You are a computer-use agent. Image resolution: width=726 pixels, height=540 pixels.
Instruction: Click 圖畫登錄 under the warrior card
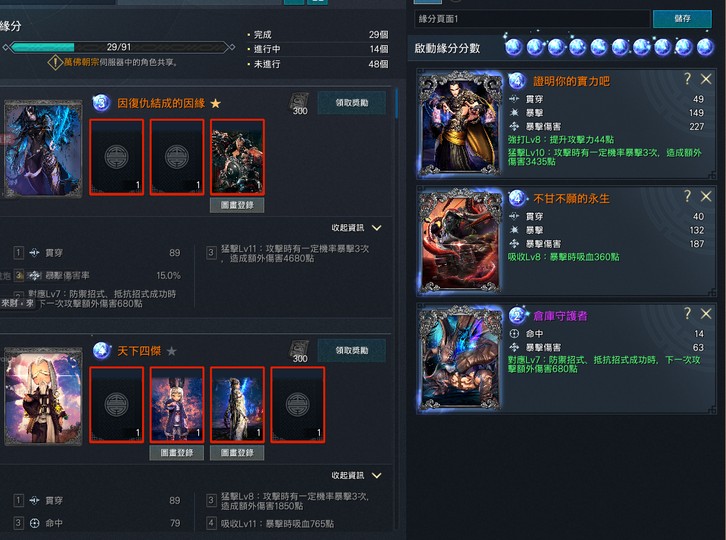coord(237,205)
